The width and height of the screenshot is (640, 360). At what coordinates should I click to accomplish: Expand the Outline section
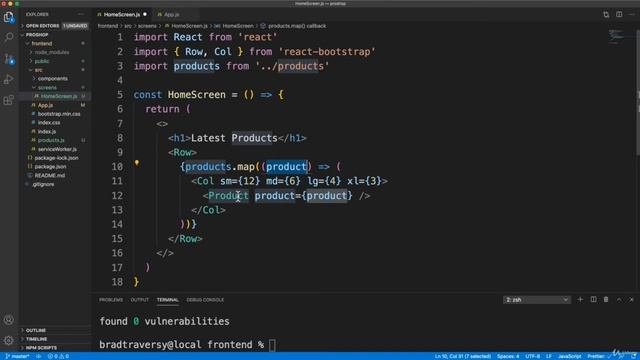pyautogui.click(x=55, y=330)
